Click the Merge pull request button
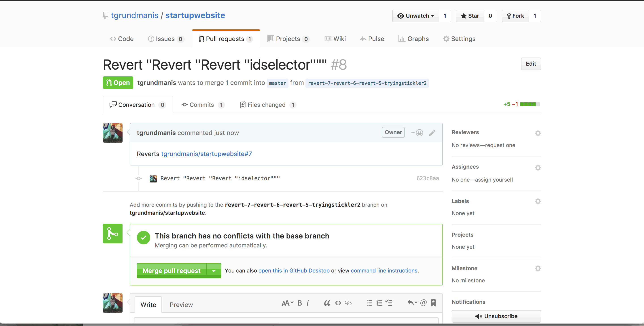This screenshot has height=326, width=644. [172, 271]
